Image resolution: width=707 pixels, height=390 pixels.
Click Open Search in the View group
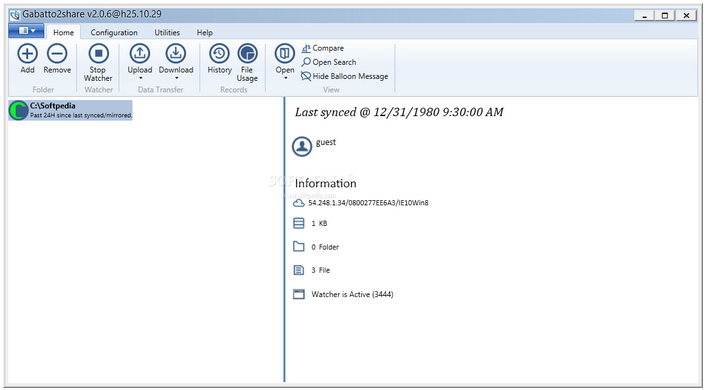click(x=329, y=62)
